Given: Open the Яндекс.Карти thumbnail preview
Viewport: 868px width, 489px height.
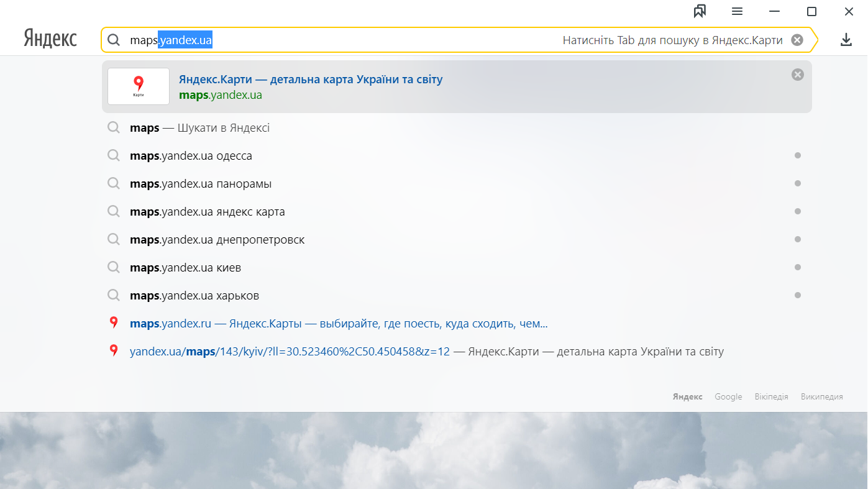Looking at the screenshot, I should tap(139, 86).
